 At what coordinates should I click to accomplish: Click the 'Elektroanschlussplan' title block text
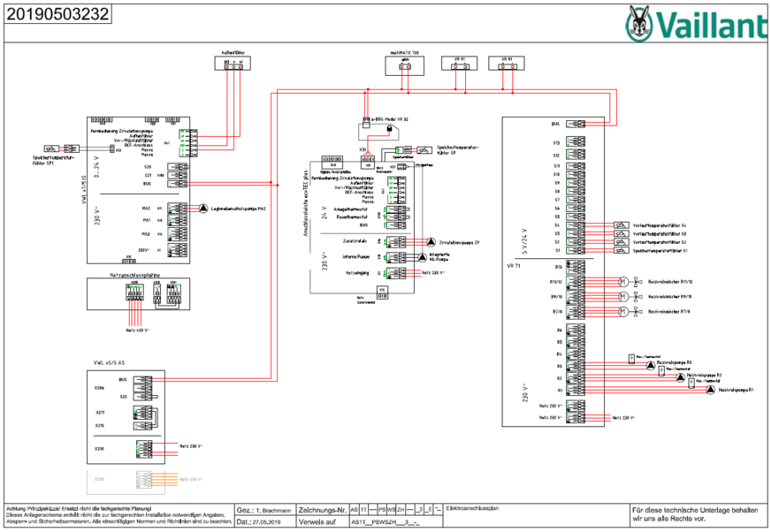(472, 508)
